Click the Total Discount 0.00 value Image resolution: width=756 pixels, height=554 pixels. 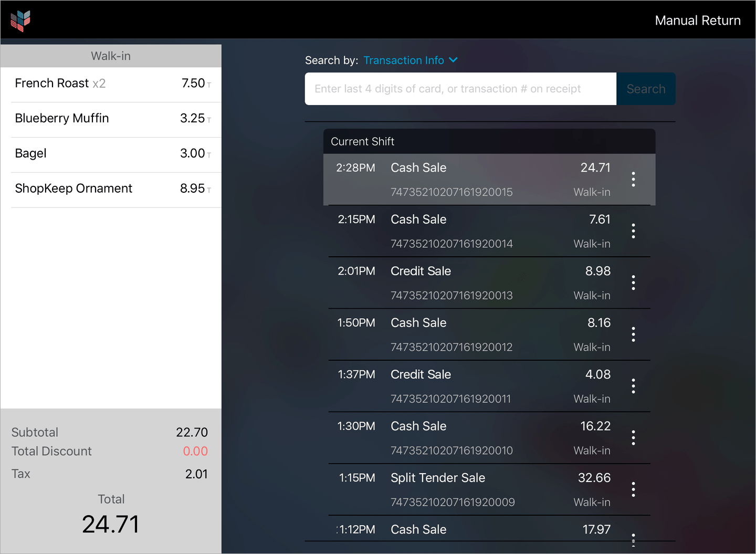pyautogui.click(x=195, y=451)
